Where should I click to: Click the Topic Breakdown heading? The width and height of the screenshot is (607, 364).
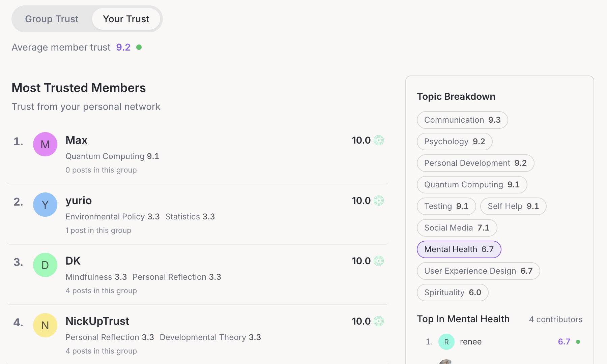456,97
